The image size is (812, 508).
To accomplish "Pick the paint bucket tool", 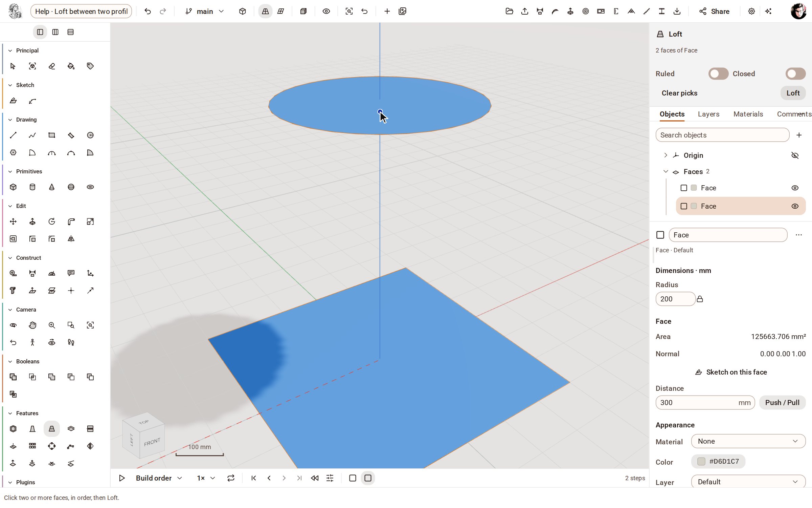I will (71, 66).
